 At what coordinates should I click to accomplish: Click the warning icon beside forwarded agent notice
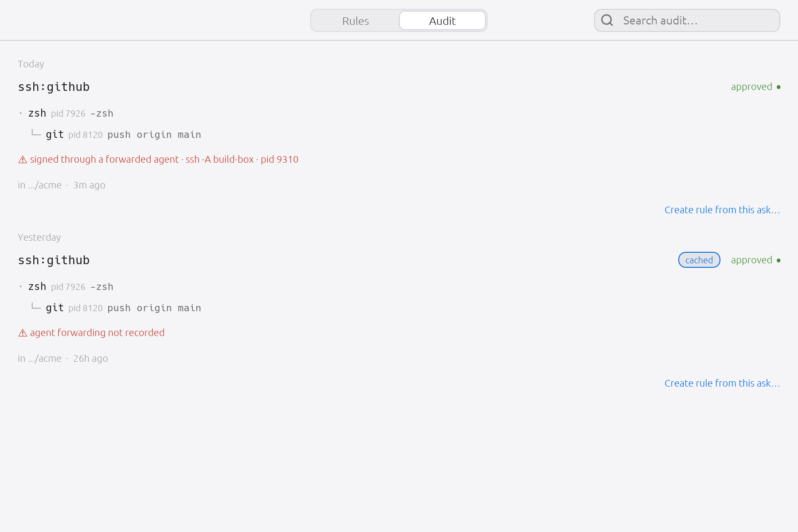tap(23, 160)
